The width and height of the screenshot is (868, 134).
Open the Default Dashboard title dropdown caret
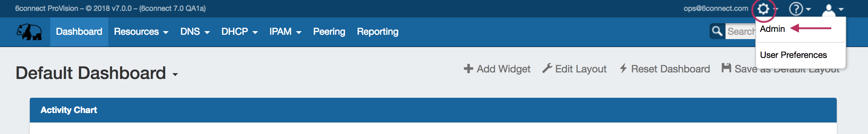[x=175, y=75]
